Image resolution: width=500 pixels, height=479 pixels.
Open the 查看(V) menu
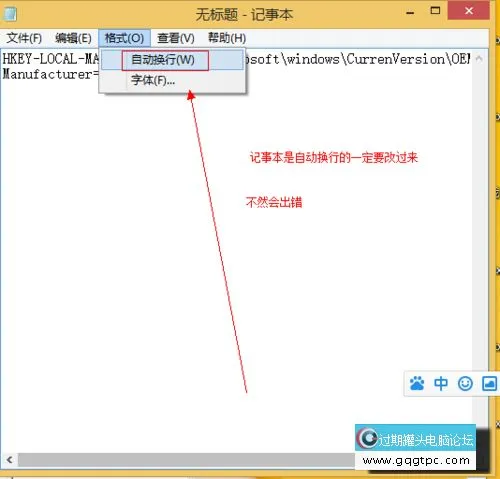(176, 38)
